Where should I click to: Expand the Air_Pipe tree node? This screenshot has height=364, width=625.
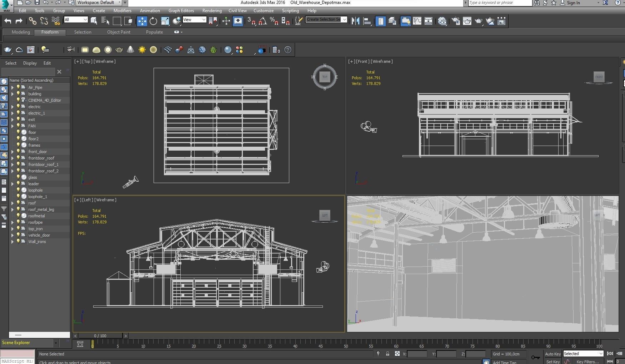pyautogui.click(x=12, y=87)
